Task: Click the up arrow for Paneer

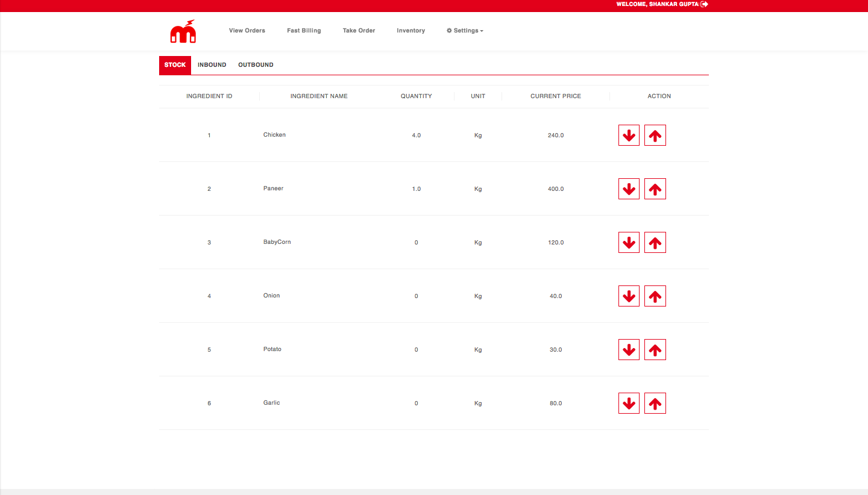Action: pos(655,189)
